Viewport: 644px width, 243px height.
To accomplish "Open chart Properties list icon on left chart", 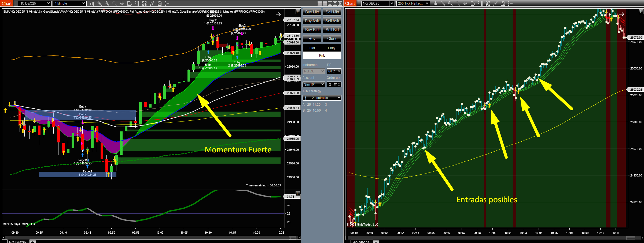I will tap(167, 3).
